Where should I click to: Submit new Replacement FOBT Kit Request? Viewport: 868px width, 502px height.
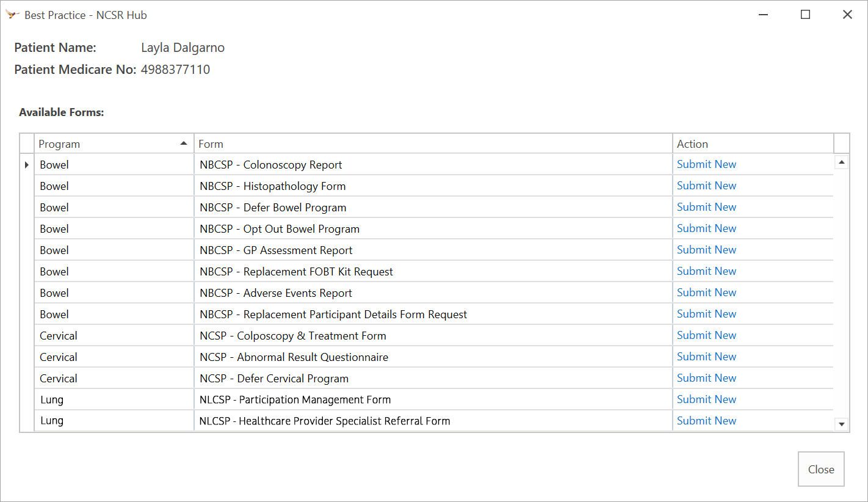(706, 271)
